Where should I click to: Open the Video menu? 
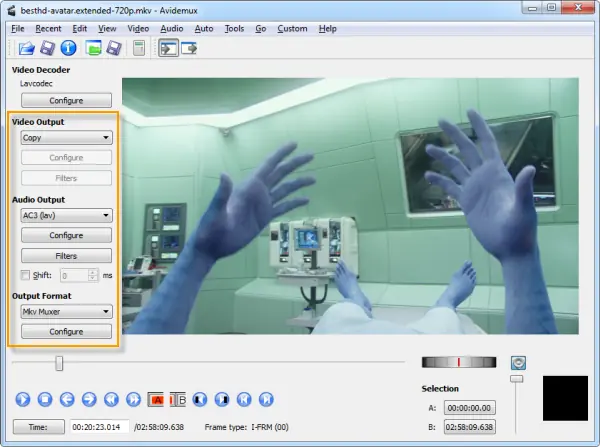[138, 29]
